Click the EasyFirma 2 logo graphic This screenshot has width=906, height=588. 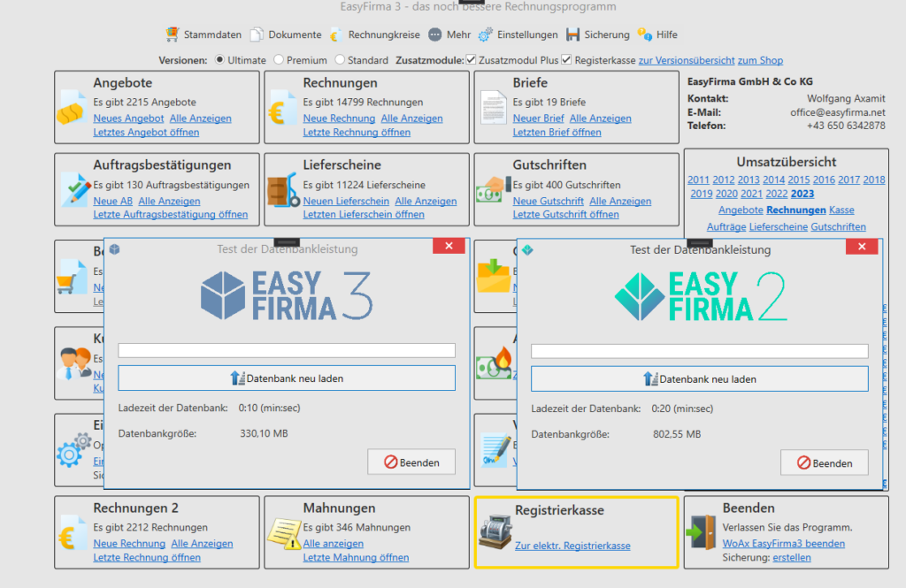tap(701, 296)
